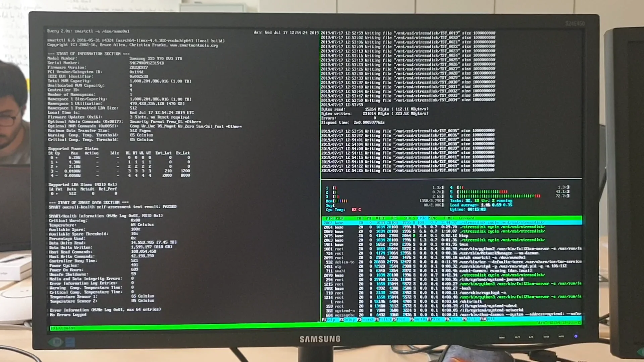644x362 pixels.
Task: Click F9 Kill in htop footer
Action: [x=471, y=320]
